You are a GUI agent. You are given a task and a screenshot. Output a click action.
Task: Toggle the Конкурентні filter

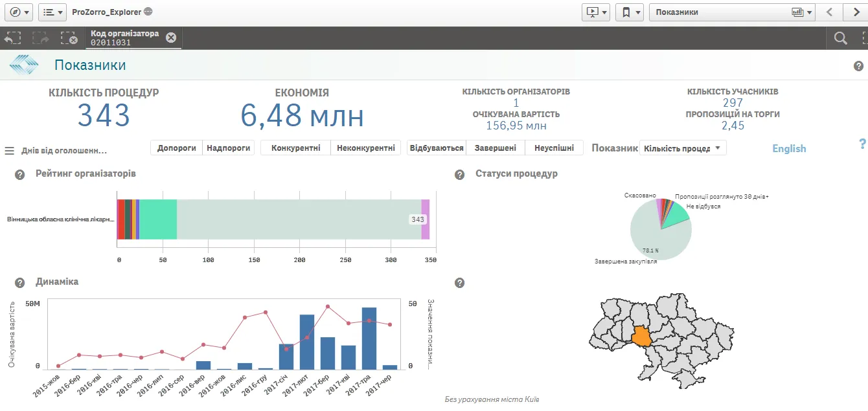295,148
